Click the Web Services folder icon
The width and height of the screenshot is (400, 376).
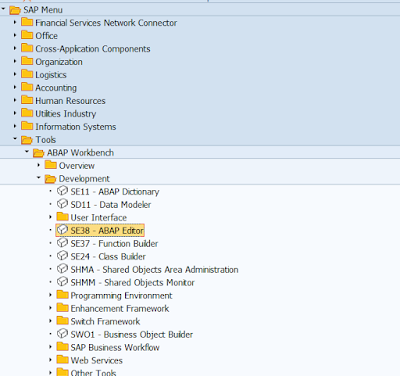62,360
